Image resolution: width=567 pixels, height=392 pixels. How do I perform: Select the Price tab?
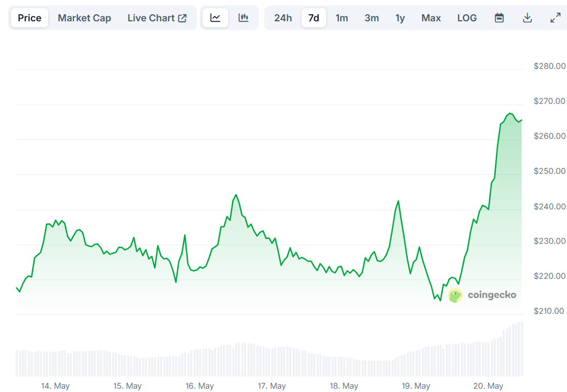(30, 17)
